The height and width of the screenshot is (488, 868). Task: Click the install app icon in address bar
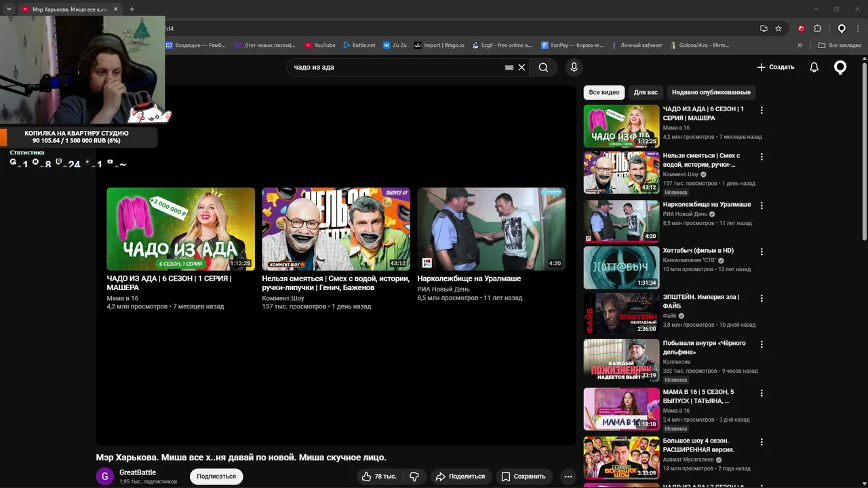click(764, 28)
